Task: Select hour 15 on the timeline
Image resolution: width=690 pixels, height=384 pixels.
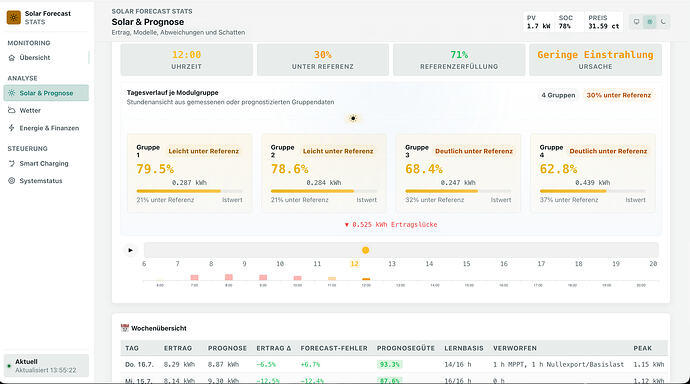Action: (466, 264)
